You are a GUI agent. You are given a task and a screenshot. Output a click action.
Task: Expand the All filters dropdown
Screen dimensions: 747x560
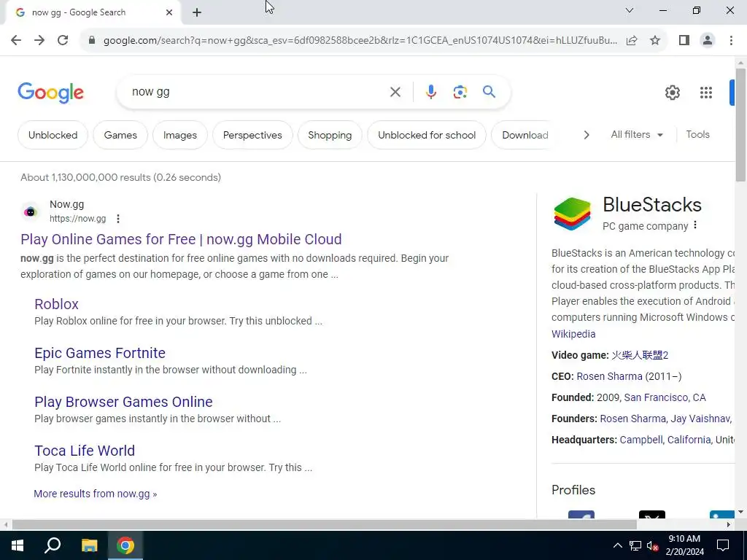point(637,135)
